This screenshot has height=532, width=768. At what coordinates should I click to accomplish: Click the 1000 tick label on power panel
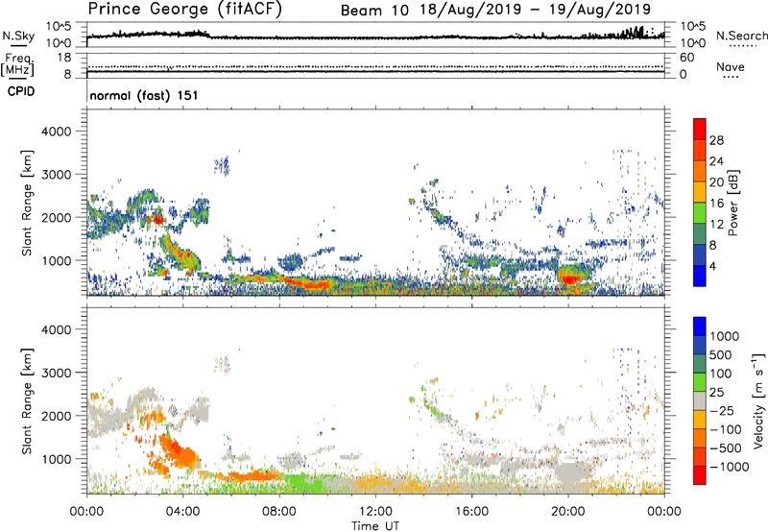click(x=56, y=260)
